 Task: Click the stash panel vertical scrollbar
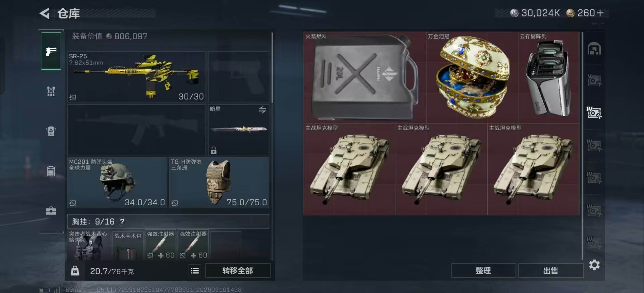click(x=582, y=145)
